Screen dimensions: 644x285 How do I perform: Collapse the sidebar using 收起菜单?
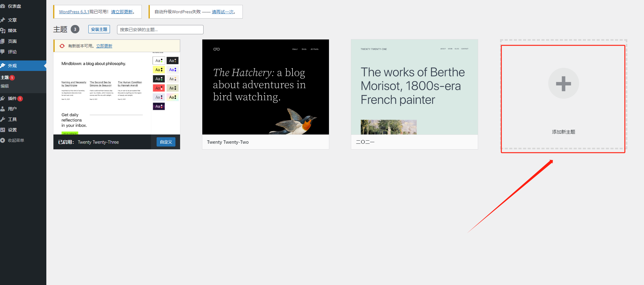[15, 140]
